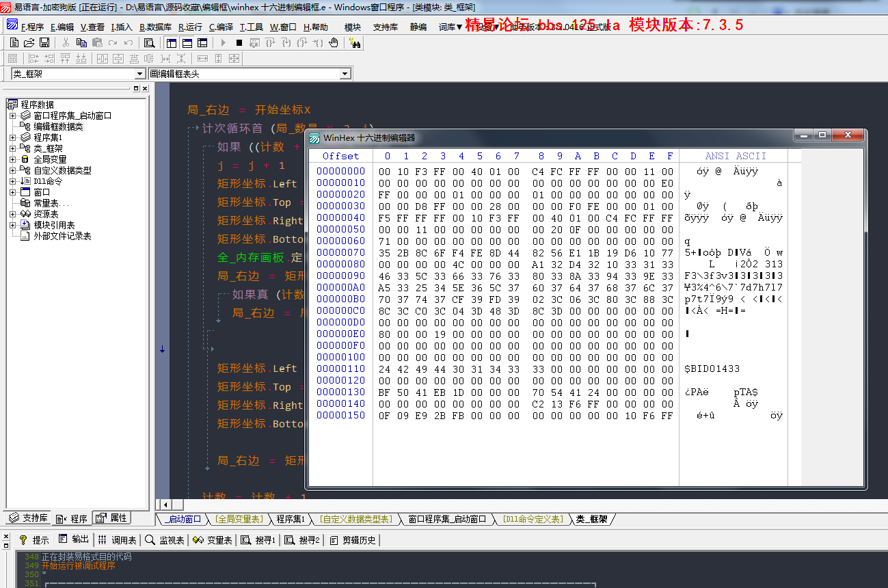Expand the 全局变量 tree node
The width and height of the screenshot is (888, 588).
coord(13,159)
